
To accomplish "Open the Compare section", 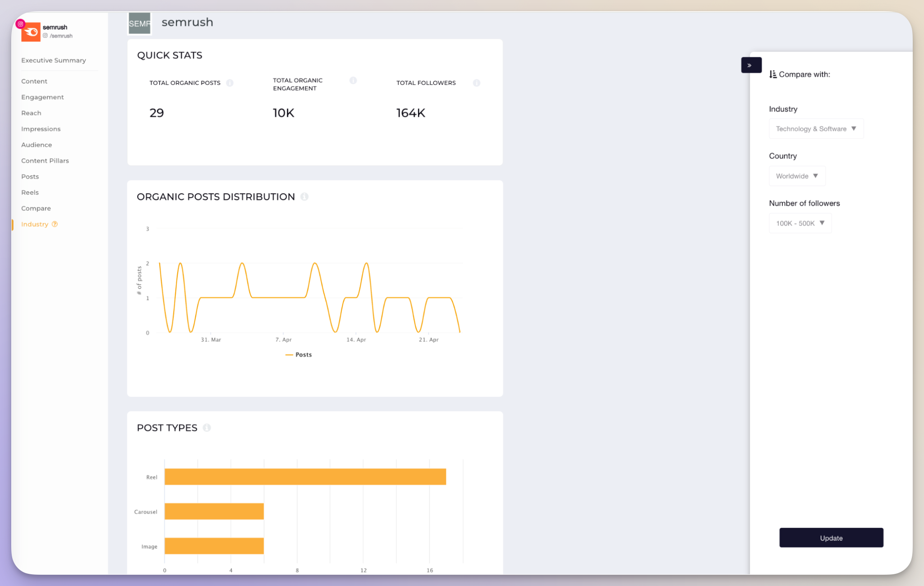I will click(x=36, y=208).
